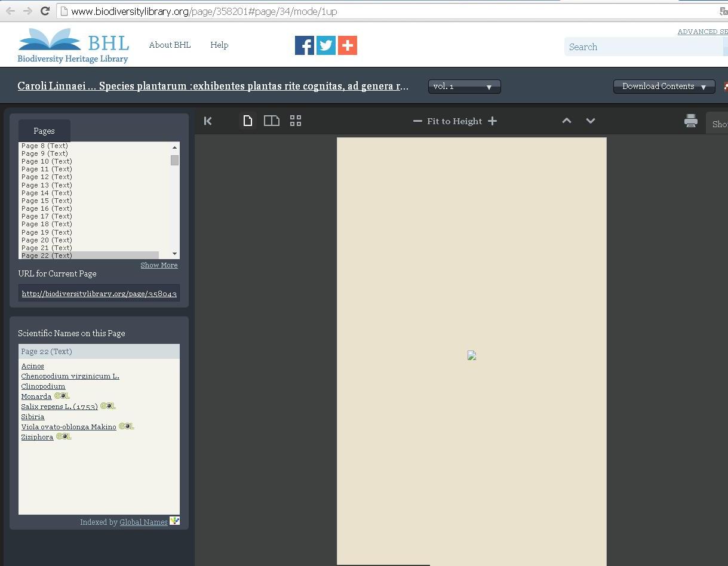Open the About BHL menu
This screenshot has height=566, width=728.
[x=170, y=45]
